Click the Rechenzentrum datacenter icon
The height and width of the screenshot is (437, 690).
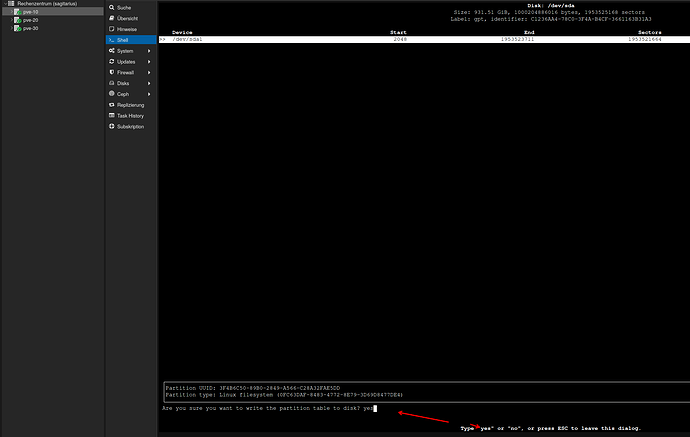point(11,4)
